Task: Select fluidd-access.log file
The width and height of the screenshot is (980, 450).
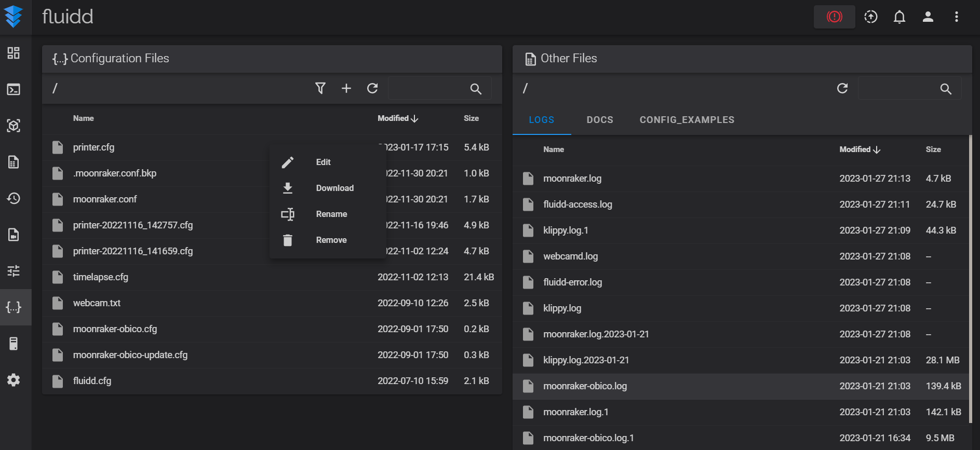Action: click(741, 204)
